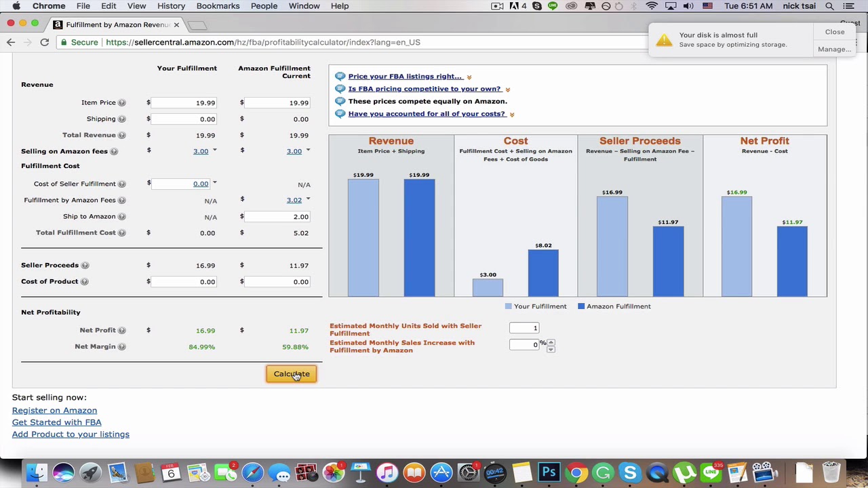Open help for Item Price
Image resolution: width=868 pixels, height=488 pixels.
(x=122, y=103)
